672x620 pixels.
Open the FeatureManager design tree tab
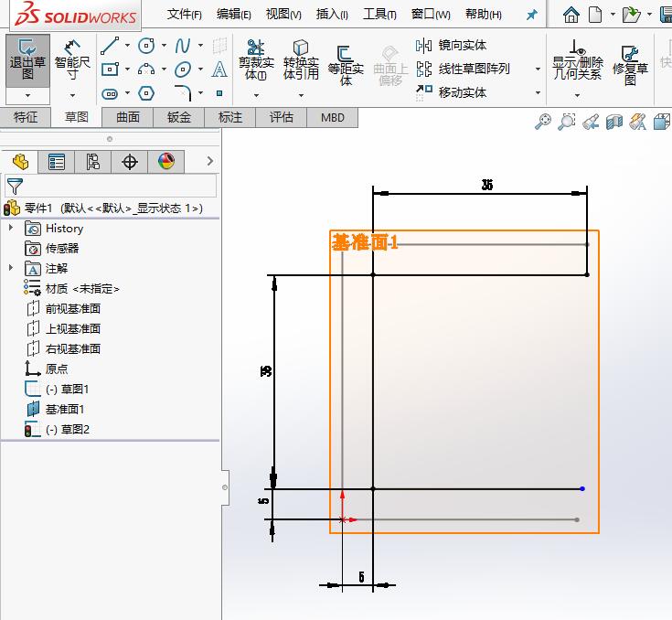pos(20,162)
